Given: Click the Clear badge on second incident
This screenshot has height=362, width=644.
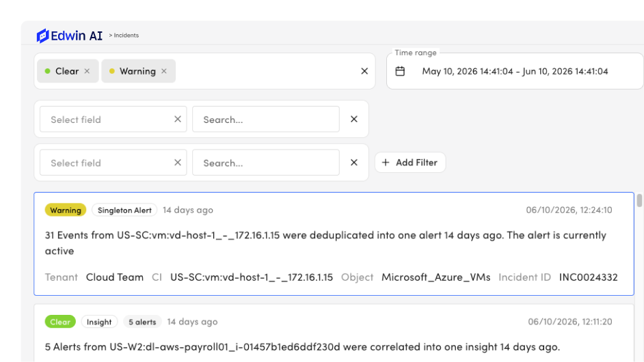Looking at the screenshot, I should coord(60,322).
